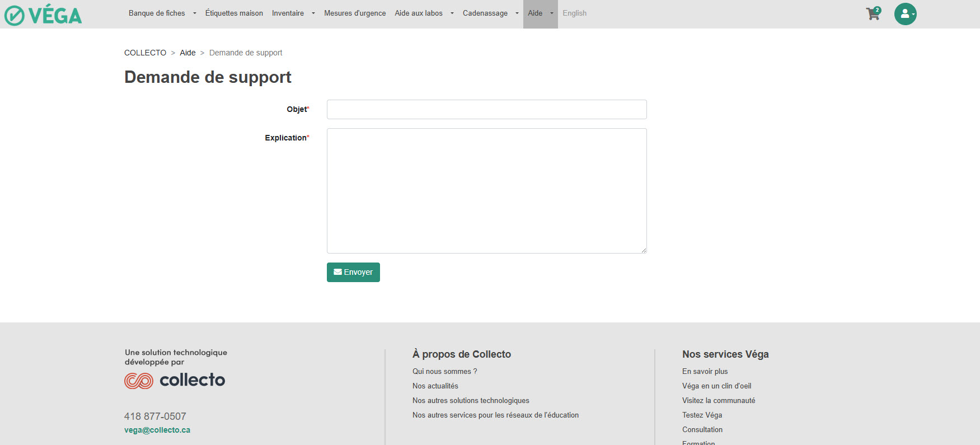Open the Aide menu in navbar
The image size is (980, 445).
click(x=540, y=13)
